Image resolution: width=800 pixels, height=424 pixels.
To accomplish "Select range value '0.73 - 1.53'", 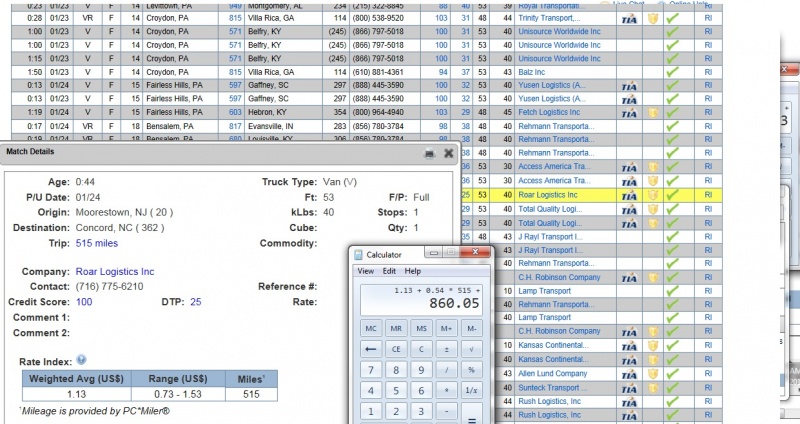I will pos(178,394).
